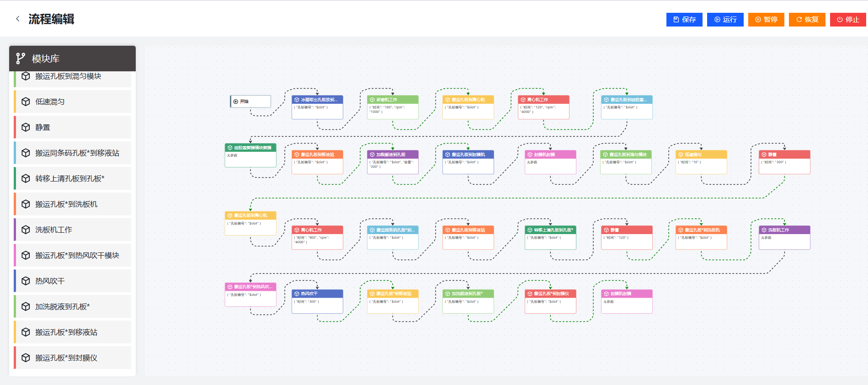Select green 加洗脱液到孔板* node on canvas
The height and width of the screenshot is (385, 868).
point(468,301)
